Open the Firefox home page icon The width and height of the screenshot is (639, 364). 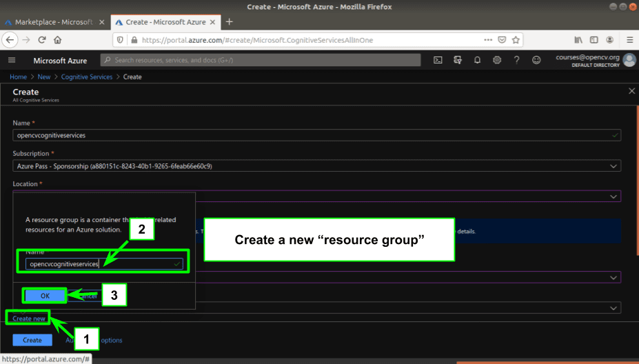[57, 40]
